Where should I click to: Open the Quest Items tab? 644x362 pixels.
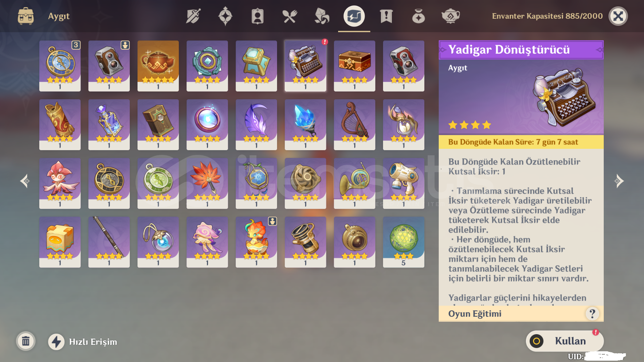point(386,16)
